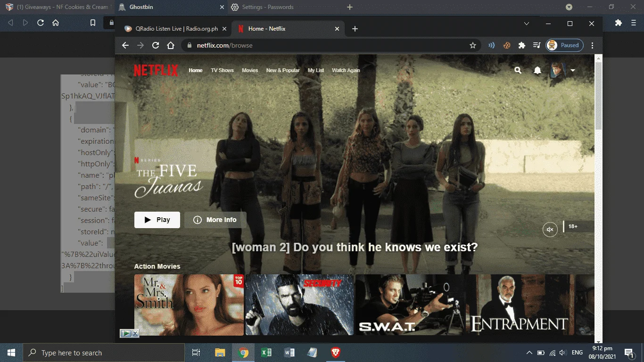Click the Netflix profile avatar
644x362 pixels.
[x=558, y=70]
